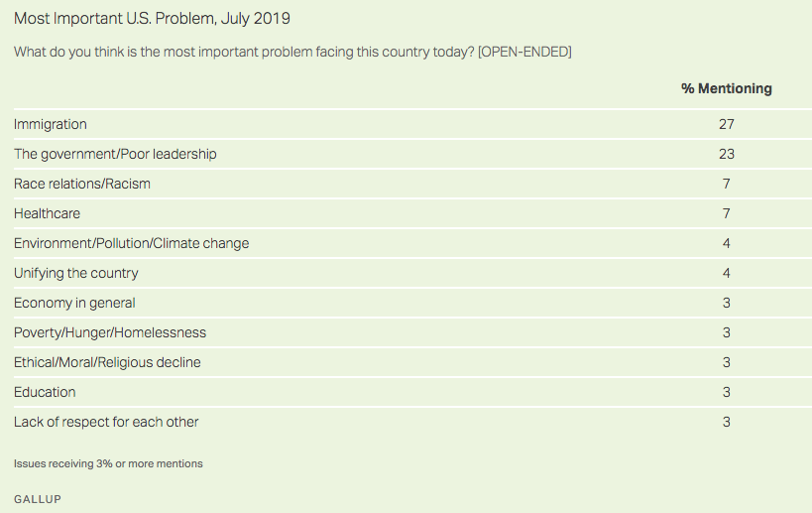Viewport: 812px width, 513px height.
Task: Click the chart title 'Most Important U.S. Problem, July 2019'
Action: (152, 19)
